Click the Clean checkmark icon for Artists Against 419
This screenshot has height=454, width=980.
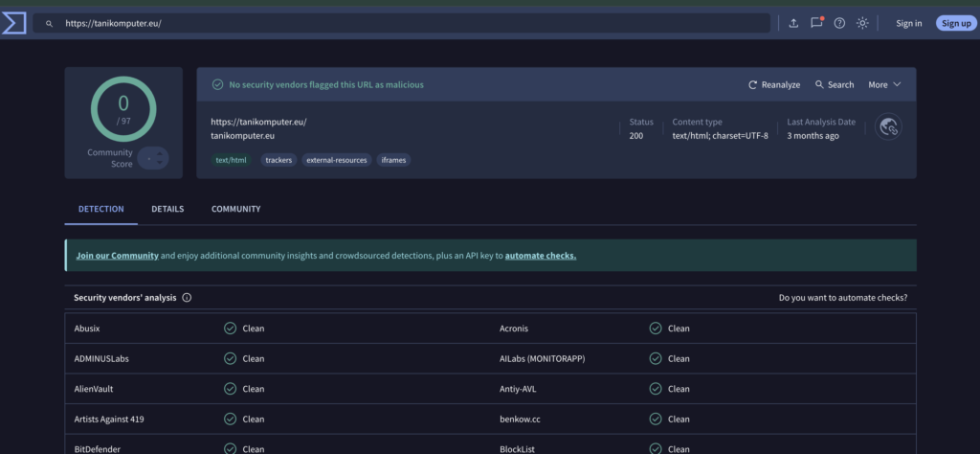(230, 419)
